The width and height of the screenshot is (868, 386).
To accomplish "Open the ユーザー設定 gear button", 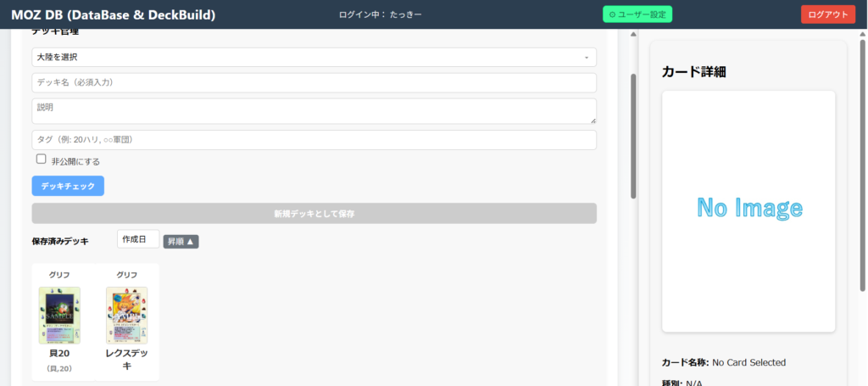I will click(637, 14).
